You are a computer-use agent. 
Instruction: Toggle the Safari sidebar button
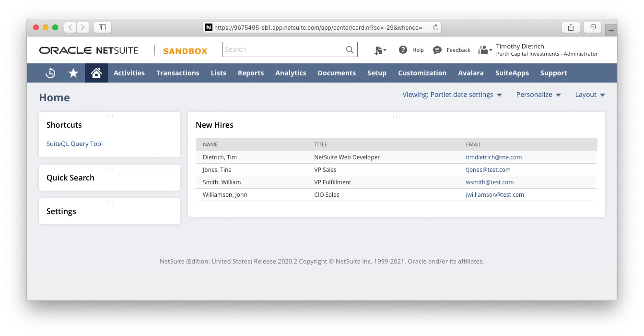pos(102,27)
